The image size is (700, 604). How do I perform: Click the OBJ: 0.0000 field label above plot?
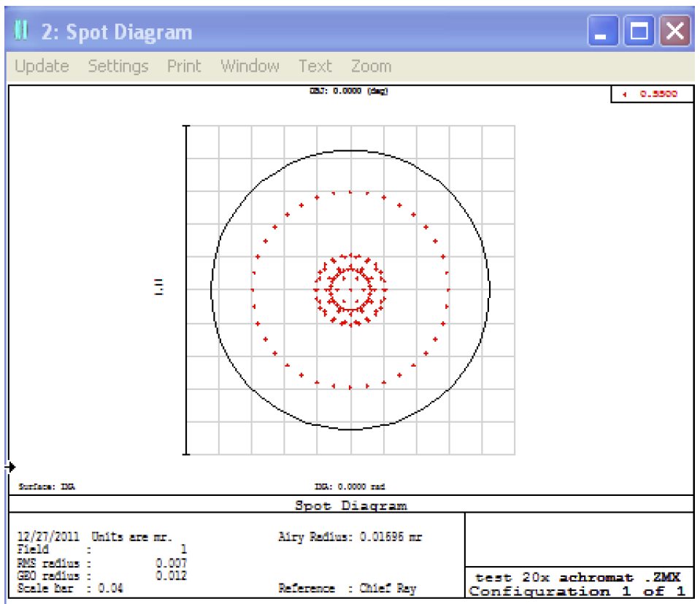click(x=348, y=92)
